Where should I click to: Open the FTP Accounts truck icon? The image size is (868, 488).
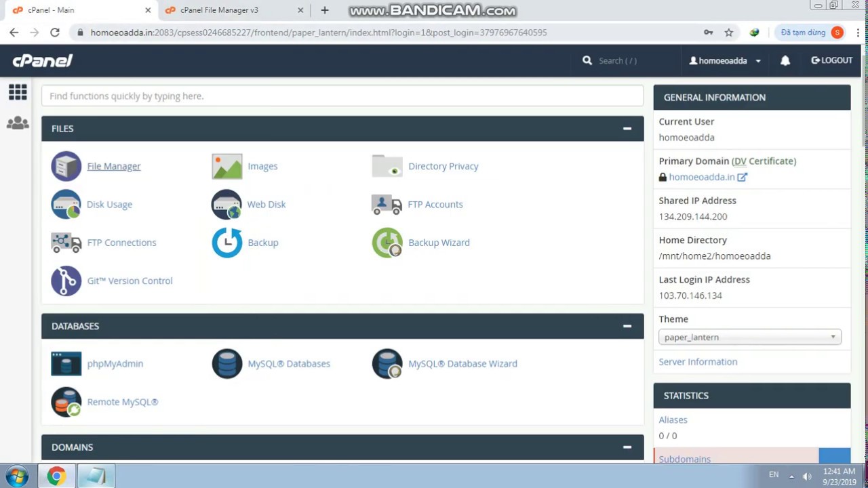coord(387,204)
